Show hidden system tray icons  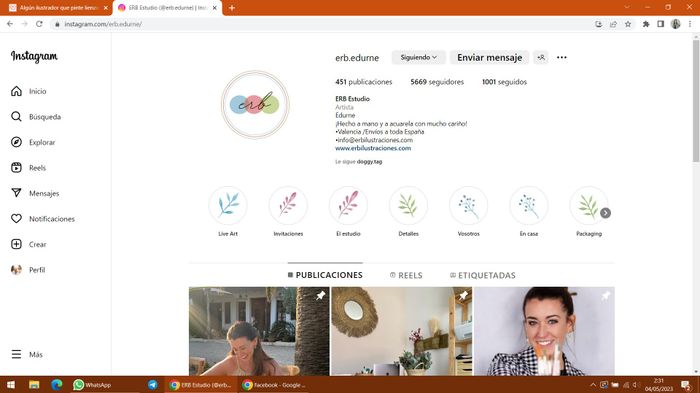tap(593, 385)
